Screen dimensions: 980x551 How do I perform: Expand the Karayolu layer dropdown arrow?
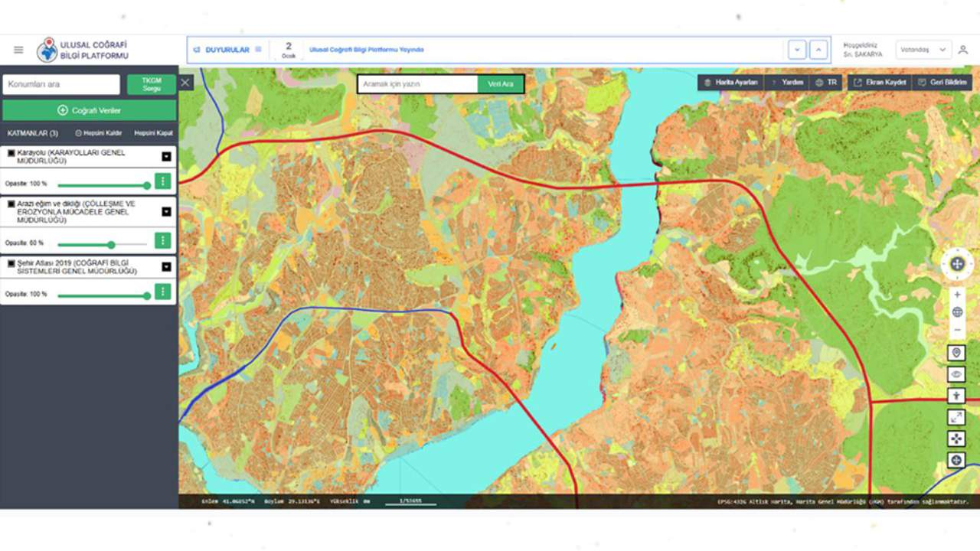(166, 157)
